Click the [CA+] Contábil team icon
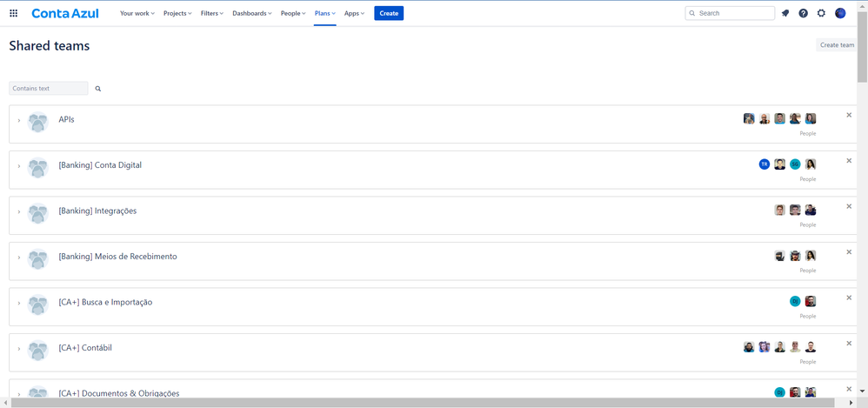The image size is (868, 408). click(x=38, y=351)
